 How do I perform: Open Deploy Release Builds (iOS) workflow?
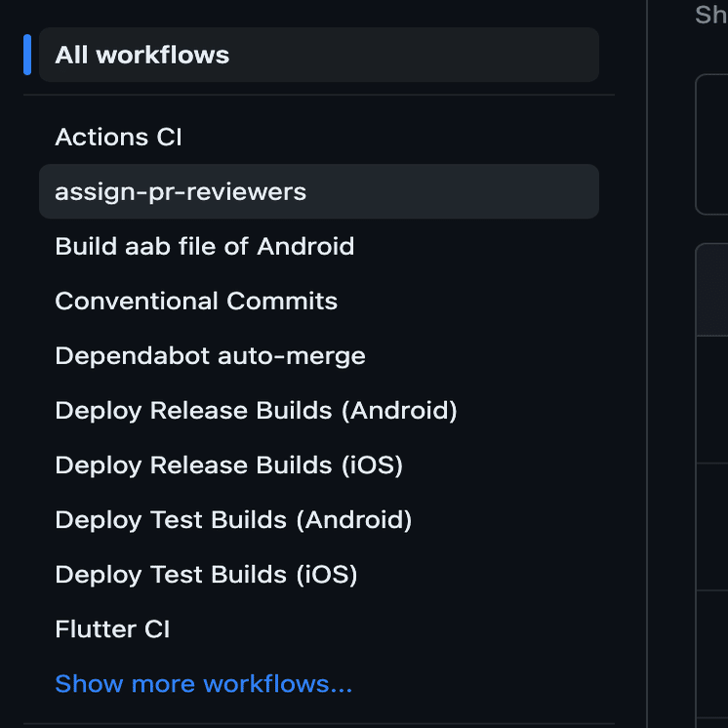(319, 465)
